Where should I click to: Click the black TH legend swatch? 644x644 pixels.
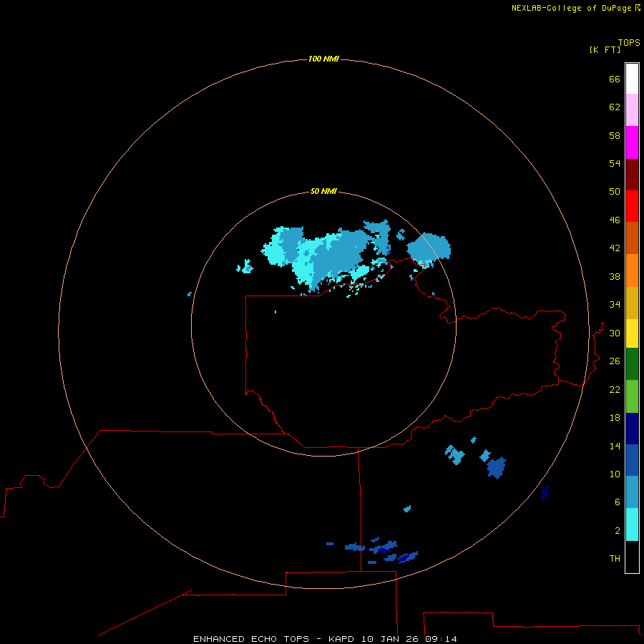click(632, 557)
